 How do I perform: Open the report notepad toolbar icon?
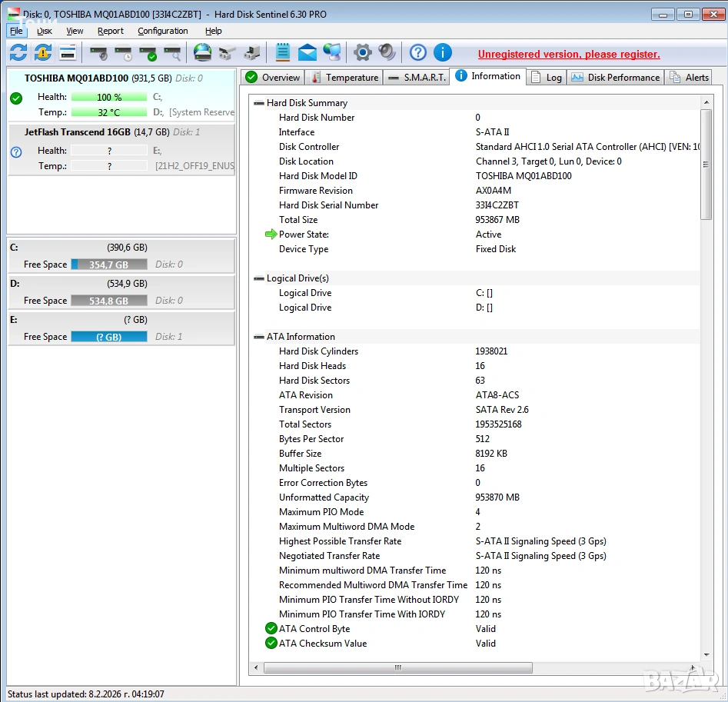283,52
